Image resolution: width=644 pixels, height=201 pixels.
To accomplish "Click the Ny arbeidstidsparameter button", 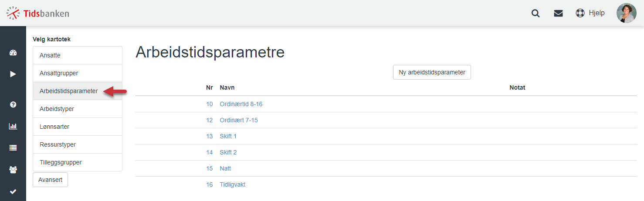I will pos(432,72).
